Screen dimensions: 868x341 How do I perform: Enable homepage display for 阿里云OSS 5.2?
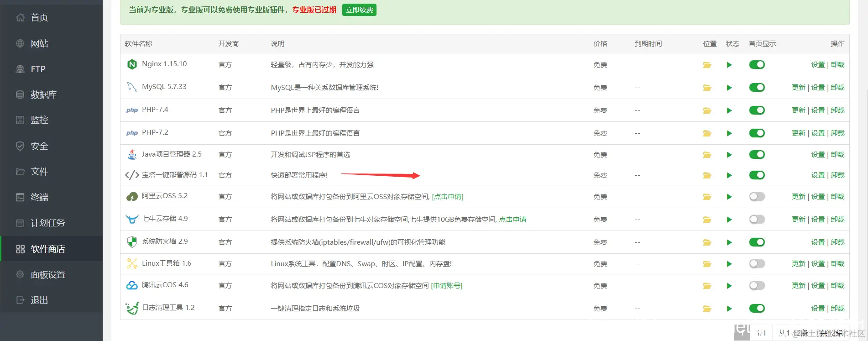pos(757,197)
